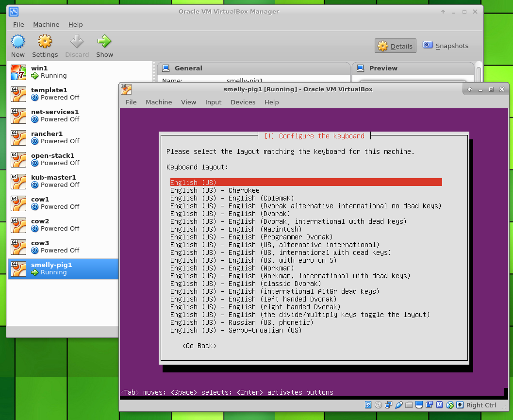Click the New VM toolbar icon
The image size is (513, 420).
coord(17,46)
